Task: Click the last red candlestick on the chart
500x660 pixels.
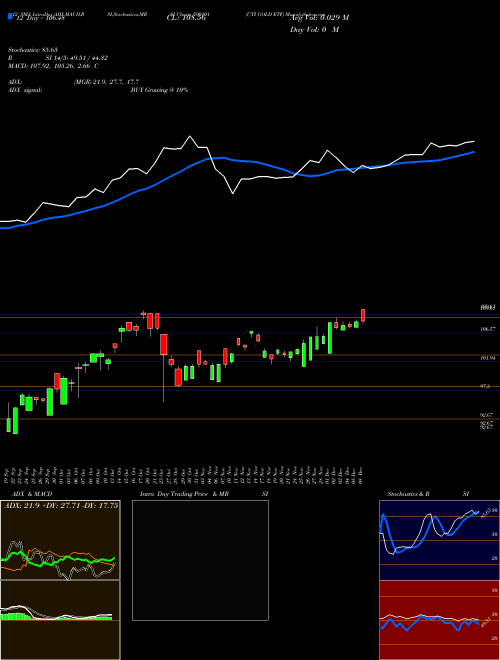Action: 363,315
